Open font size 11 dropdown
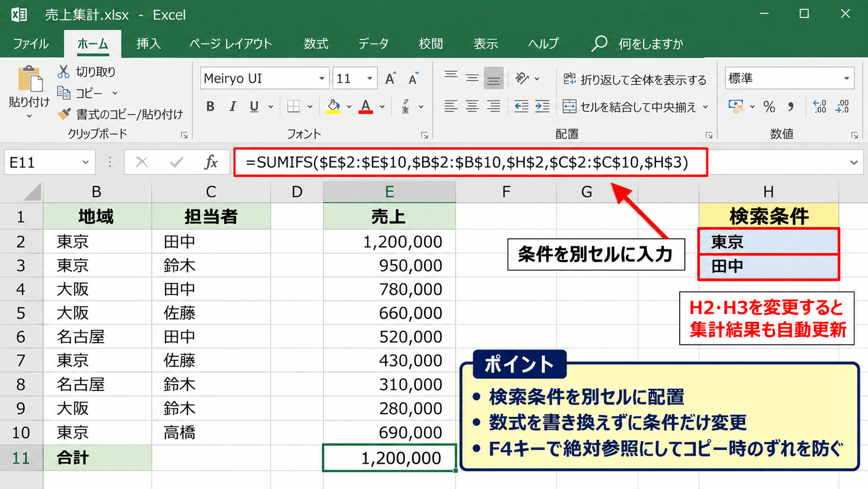Viewport: 868px width, 489px height. pos(370,78)
